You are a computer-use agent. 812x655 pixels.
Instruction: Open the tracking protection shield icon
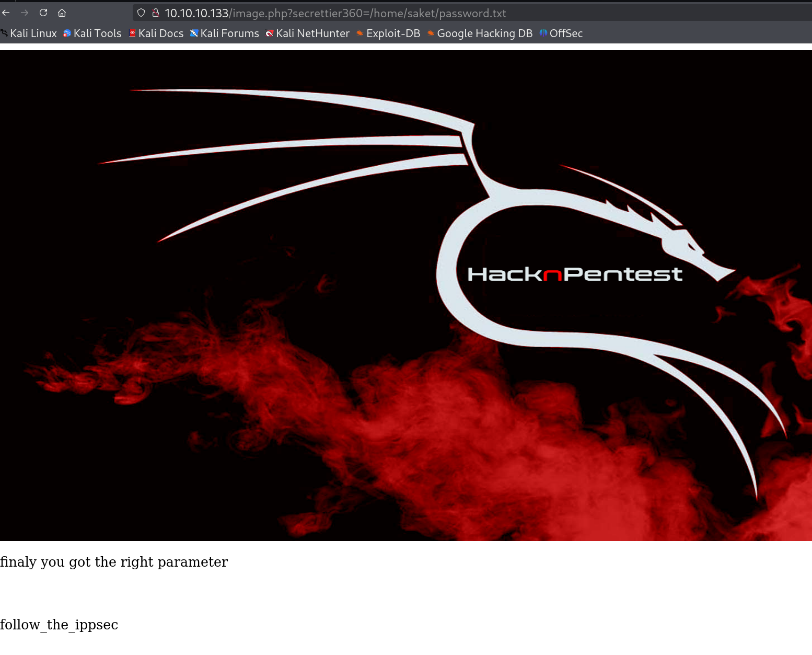coord(141,13)
